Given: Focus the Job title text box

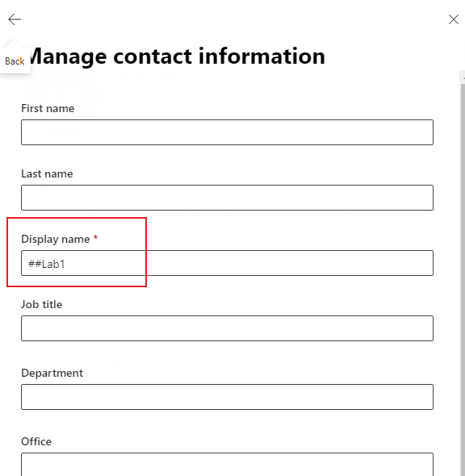Looking at the screenshot, I should pyautogui.click(x=227, y=328).
